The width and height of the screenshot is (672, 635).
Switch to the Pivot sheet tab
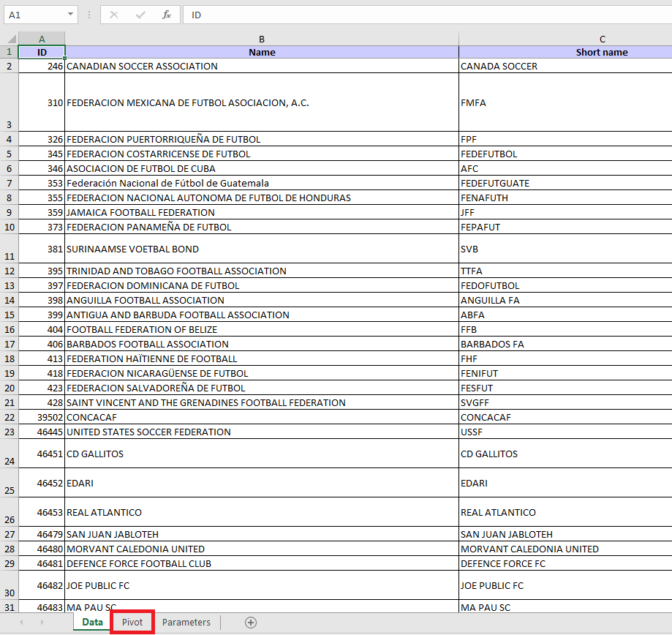132,623
